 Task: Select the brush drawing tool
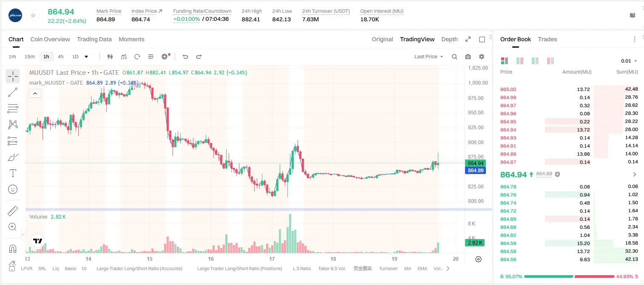tap(13, 157)
